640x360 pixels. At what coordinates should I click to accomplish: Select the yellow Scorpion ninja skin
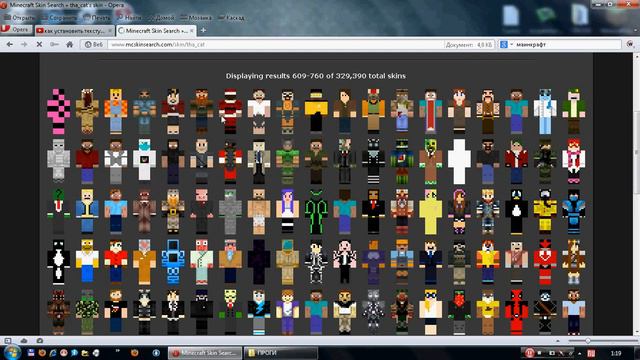[545, 212]
